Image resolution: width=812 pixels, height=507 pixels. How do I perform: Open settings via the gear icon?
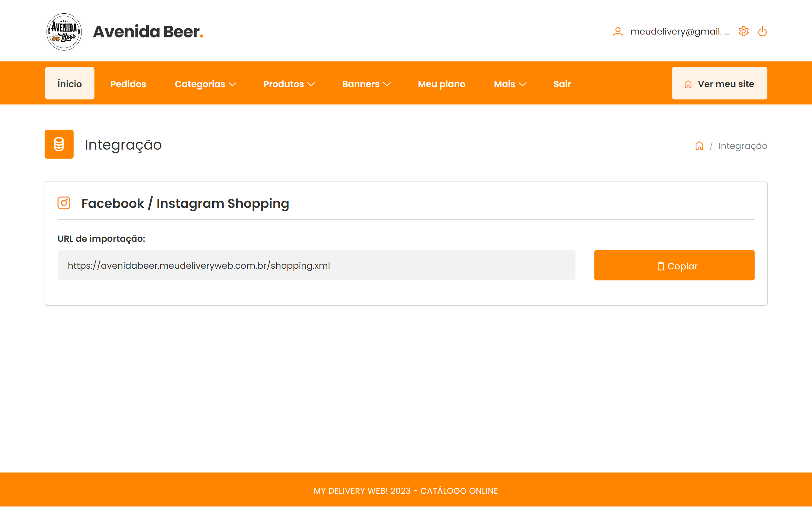pos(743,31)
